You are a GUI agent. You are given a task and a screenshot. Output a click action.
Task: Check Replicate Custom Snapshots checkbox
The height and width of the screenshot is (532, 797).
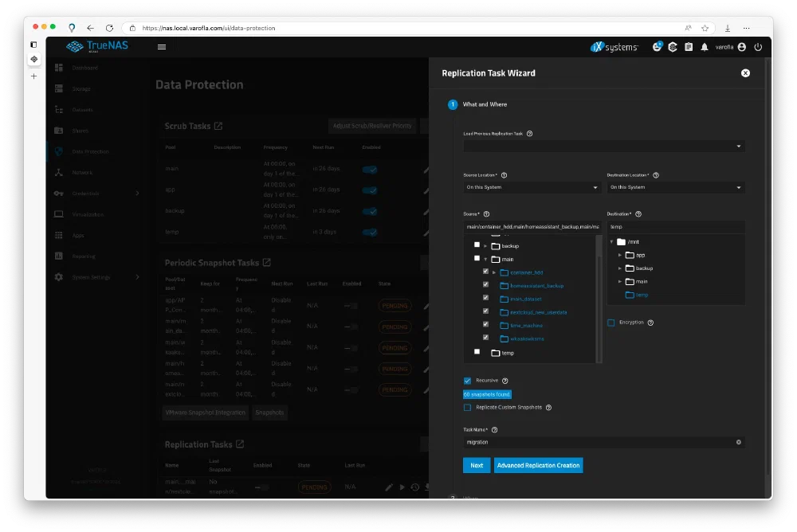pyautogui.click(x=468, y=407)
